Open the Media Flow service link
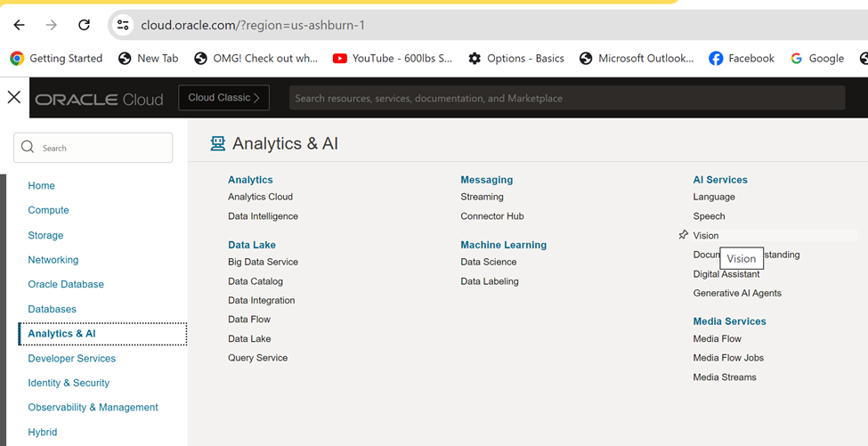868x446 pixels. click(x=717, y=338)
